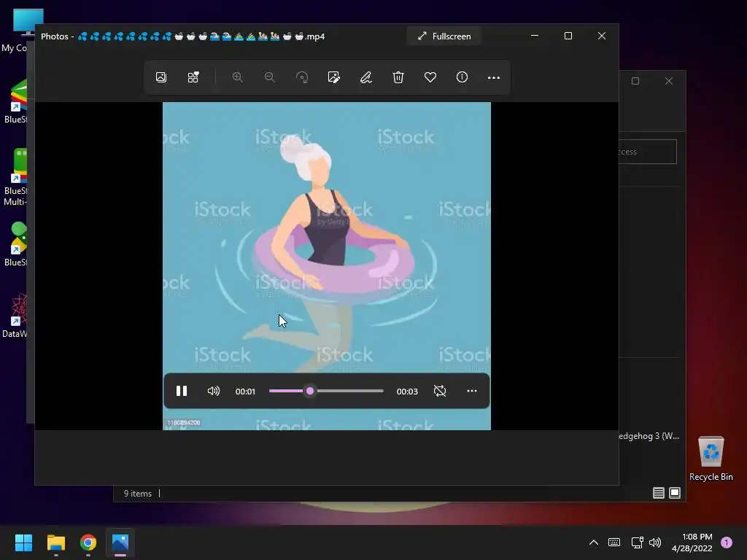The width and height of the screenshot is (747, 560).
Task: Click the total duration 00:03 label
Action: (407, 392)
